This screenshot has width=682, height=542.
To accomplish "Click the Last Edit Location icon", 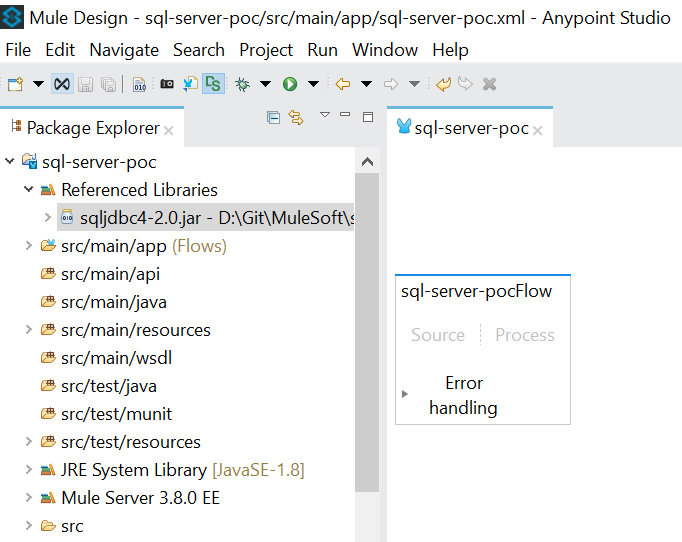I will (443, 84).
